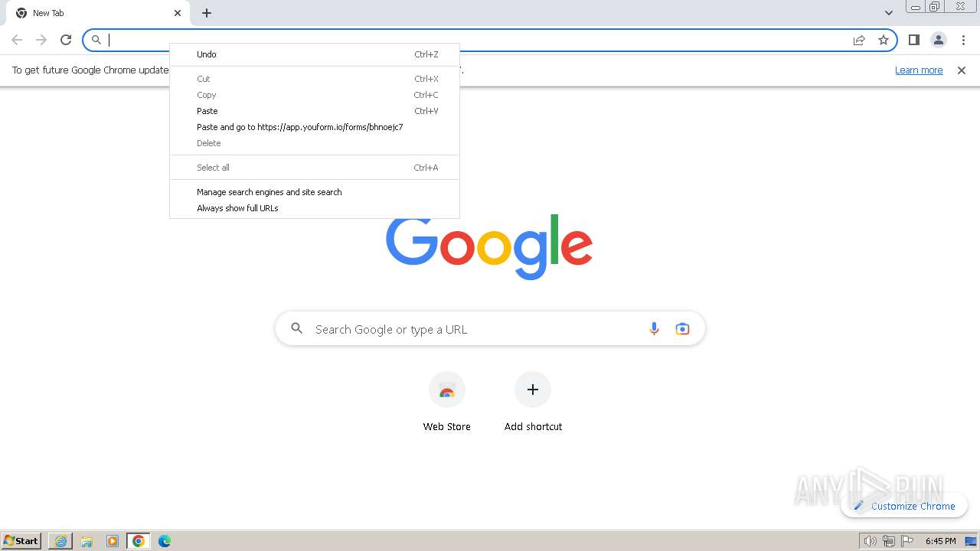Open the Web Store shortcut

[x=447, y=403]
